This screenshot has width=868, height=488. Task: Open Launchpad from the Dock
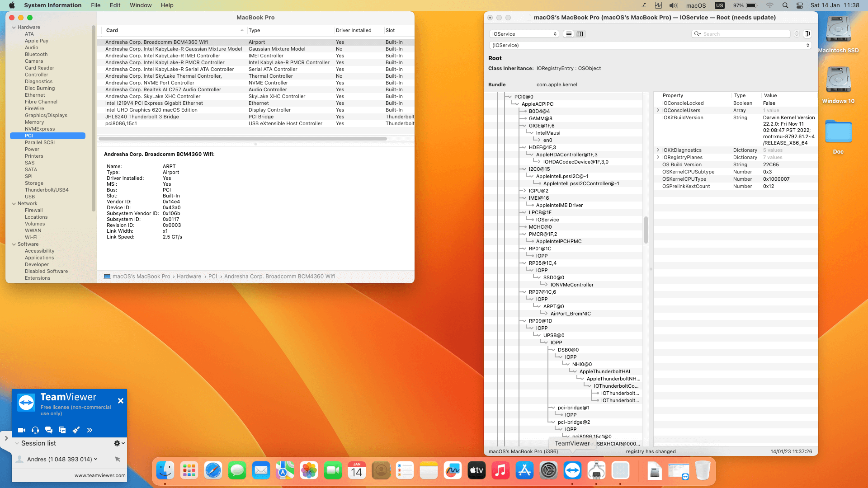coord(189,471)
